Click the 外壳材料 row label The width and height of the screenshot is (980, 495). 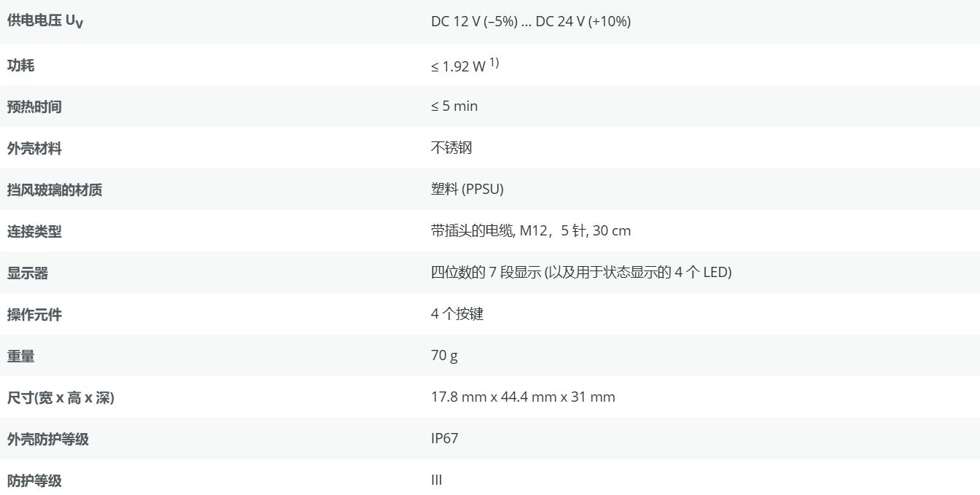pyautogui.click(x=34, y=149)
